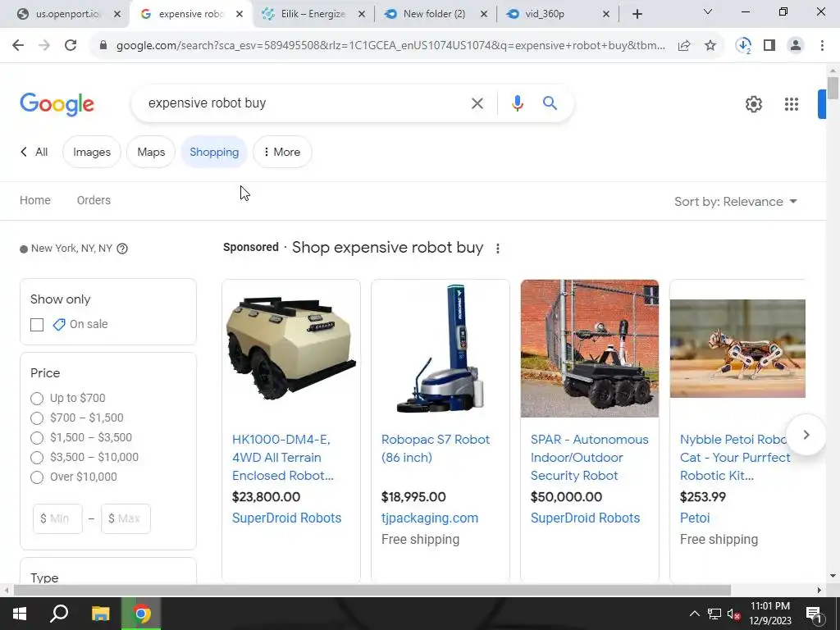
Task: Click the Google logo
Action: click(57, 104)
